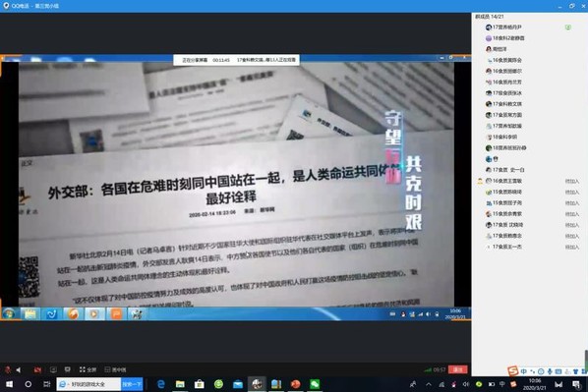Screen dimensions: 588x392
Task: Open the system tray volume icon
Action: click(x=466, y=384)
